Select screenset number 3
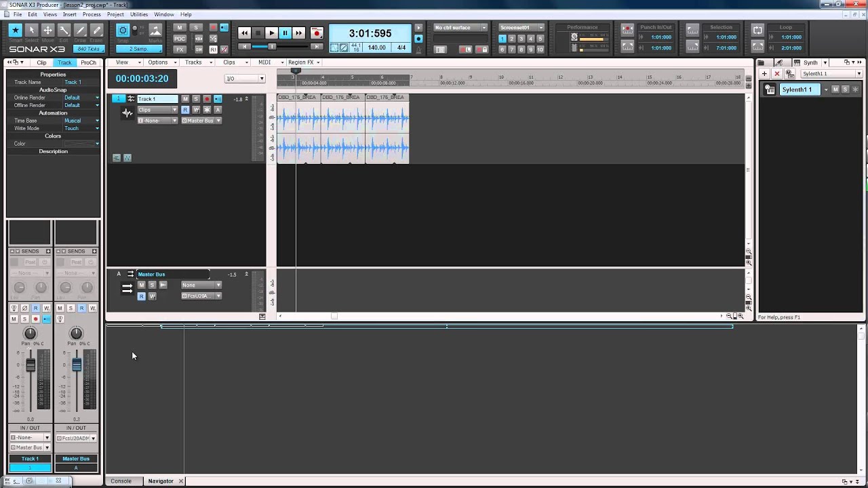The image size is (868, 488). click(521, 39)
